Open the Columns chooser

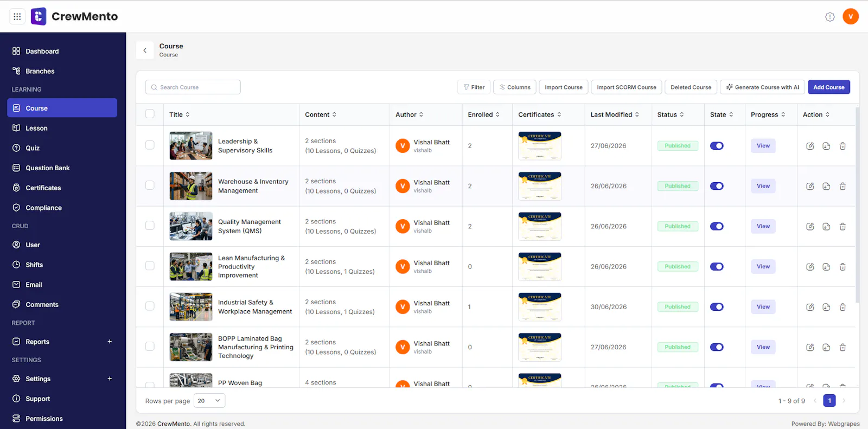point(515,87)
